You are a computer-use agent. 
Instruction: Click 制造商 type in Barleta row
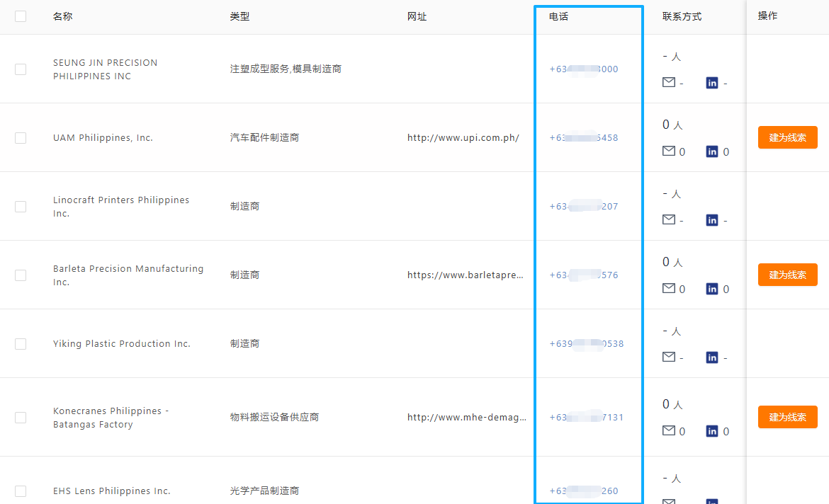pyautogui.click(x=244, y=275)
